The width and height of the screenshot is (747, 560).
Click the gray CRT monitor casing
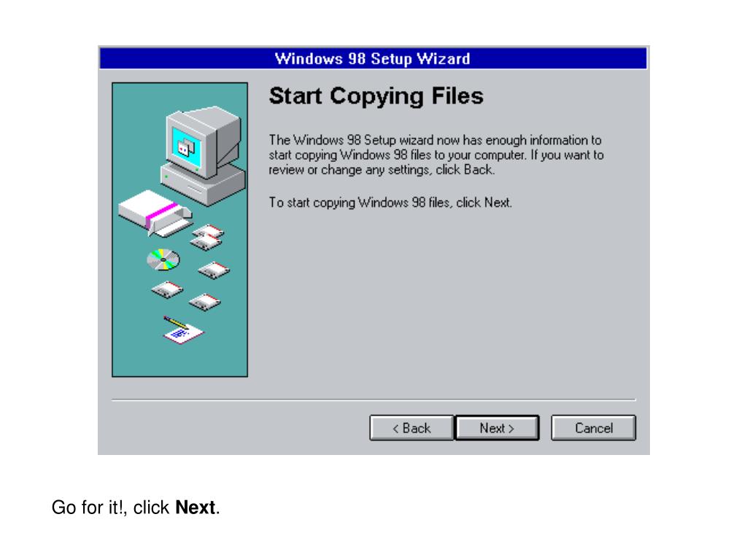204,141
